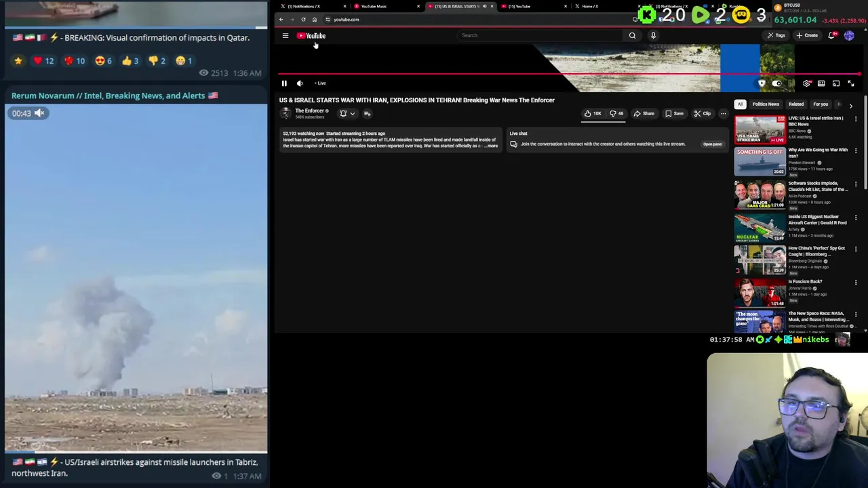The image size is (868, 488).
Task: Click the browser home button
Action: tap(315, 20)
